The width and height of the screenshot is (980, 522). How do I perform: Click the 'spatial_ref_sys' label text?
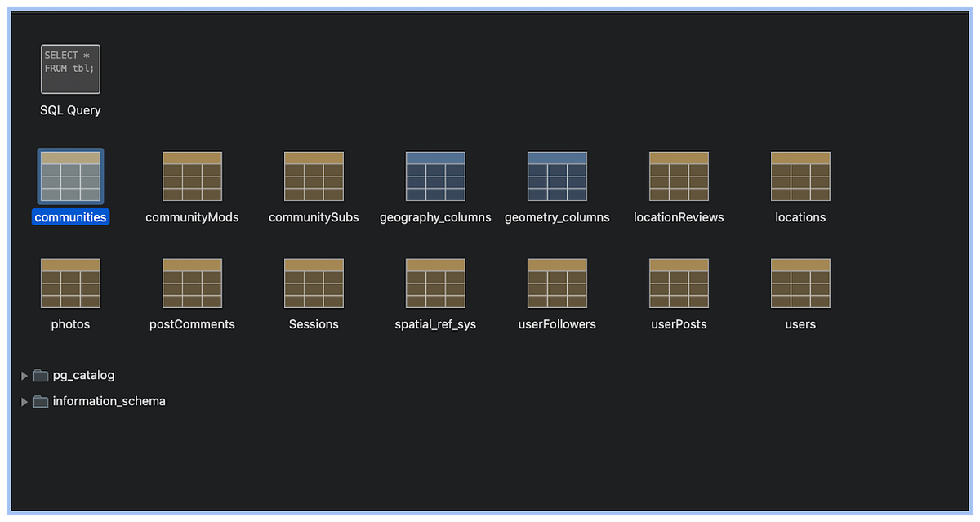click(x=435, y=324)
